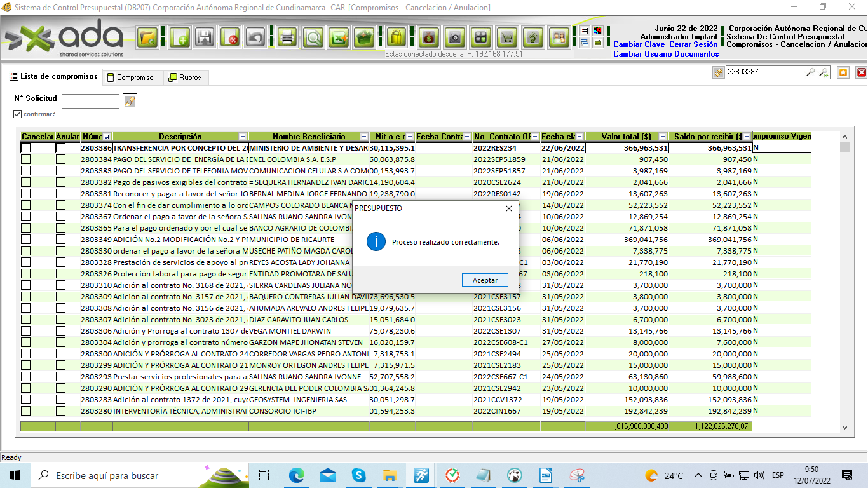Toggle the 'confirmar?' checkbox

(x=18, y=114)
